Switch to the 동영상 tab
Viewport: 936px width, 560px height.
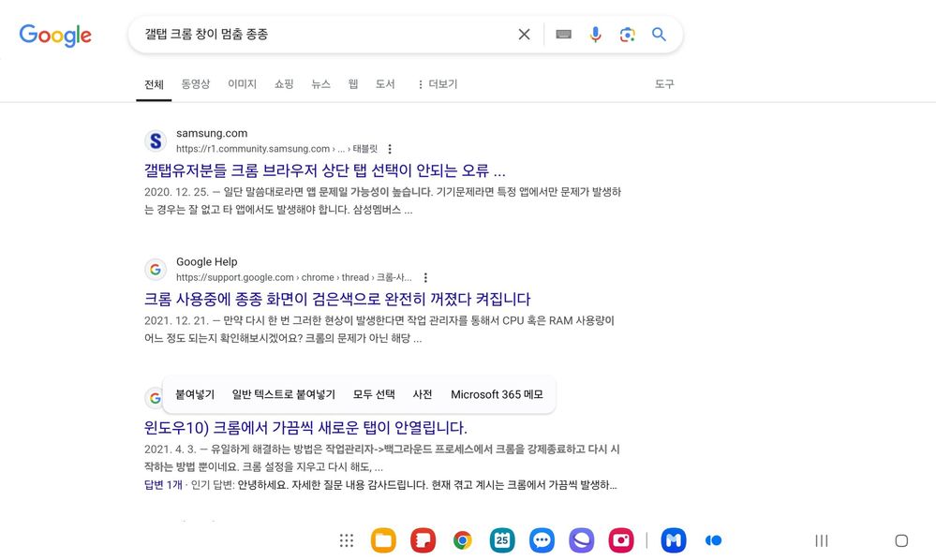point(196,84)
